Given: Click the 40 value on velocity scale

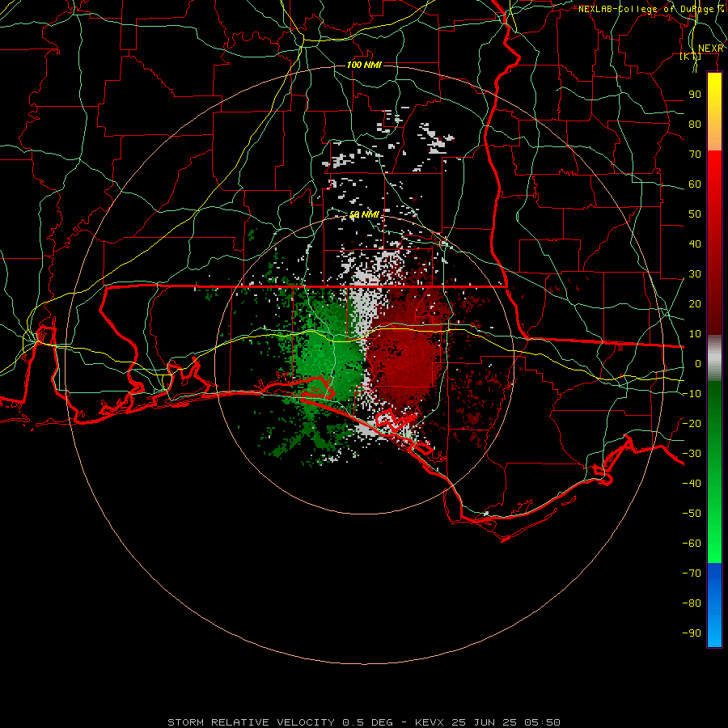Looking at the screenshot, I should pyautogui.click(x=695, y=243).
